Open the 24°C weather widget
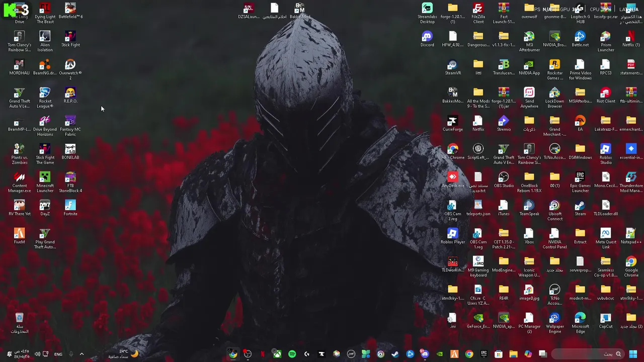 coord(123,354)
